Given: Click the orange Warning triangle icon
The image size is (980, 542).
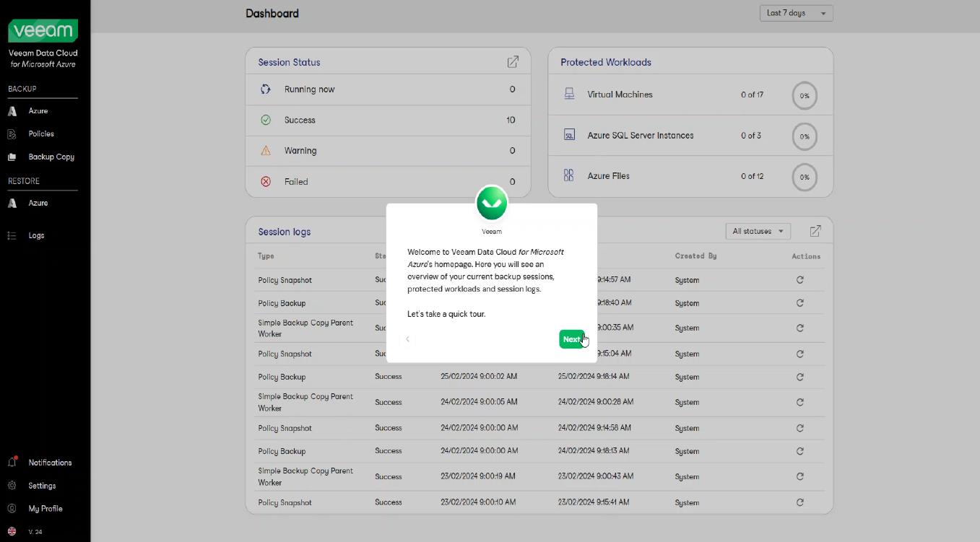Looking at the screenshot, I should click(x=266, y=151).
